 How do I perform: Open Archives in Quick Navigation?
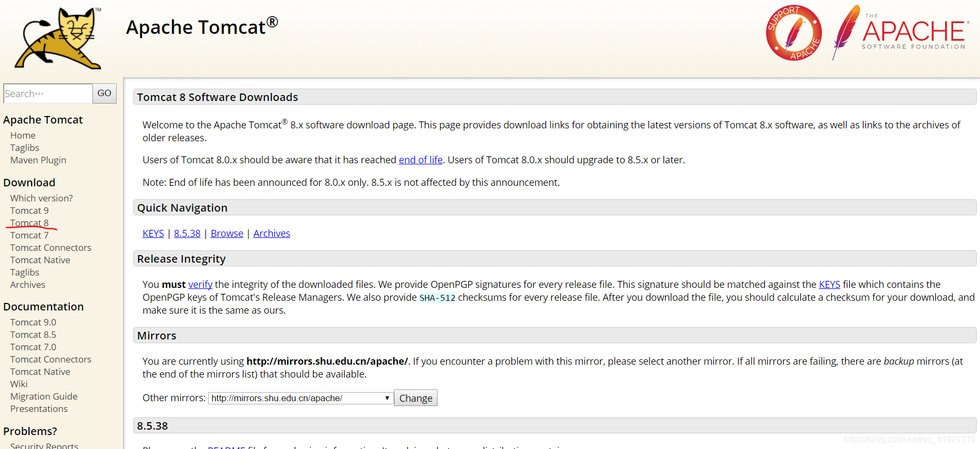(271, 234)
